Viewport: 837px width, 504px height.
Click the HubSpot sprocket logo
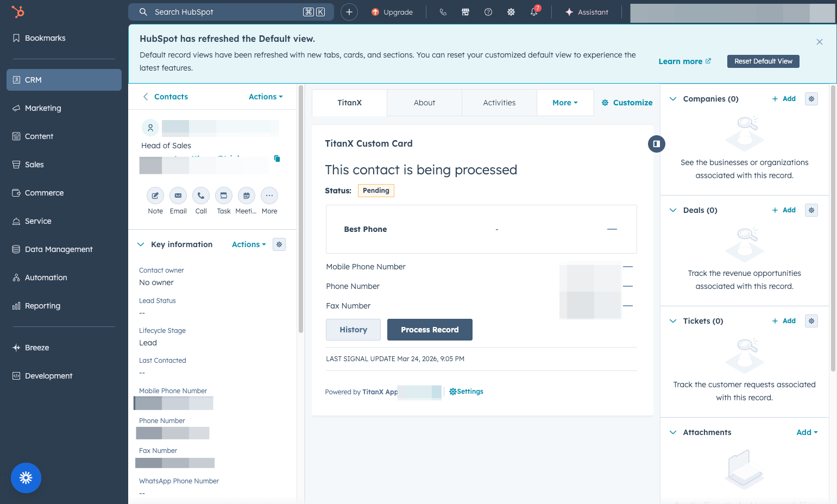[18, 11]
